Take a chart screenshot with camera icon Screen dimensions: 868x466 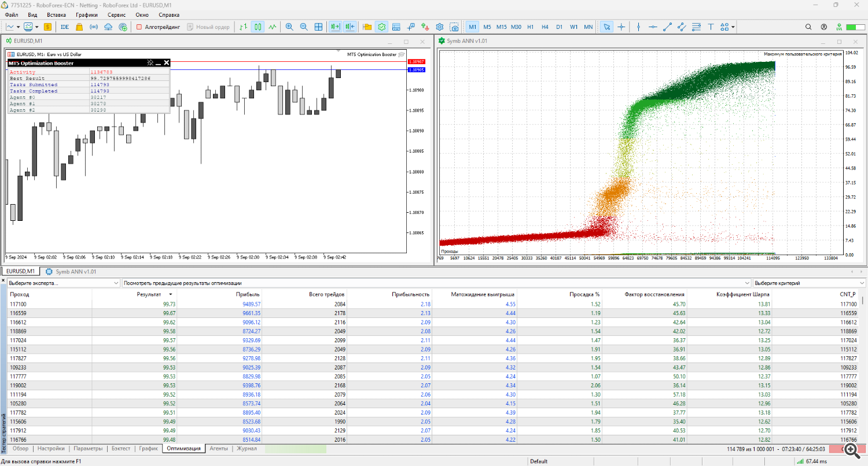click(x=454, y=27)
